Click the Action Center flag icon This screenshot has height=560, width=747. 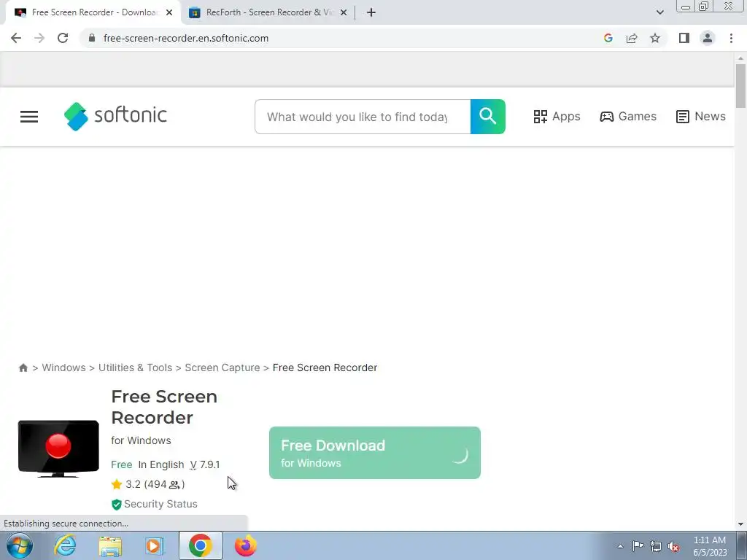(638, 546)
